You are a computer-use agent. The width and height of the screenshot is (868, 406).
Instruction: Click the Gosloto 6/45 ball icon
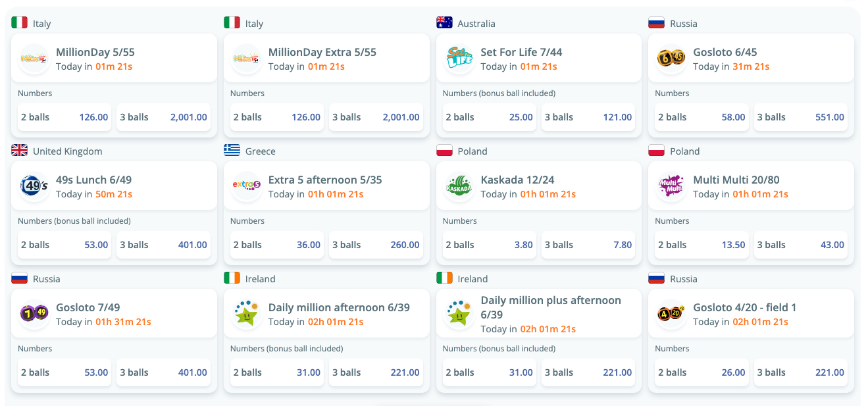[x=671, y=59]
